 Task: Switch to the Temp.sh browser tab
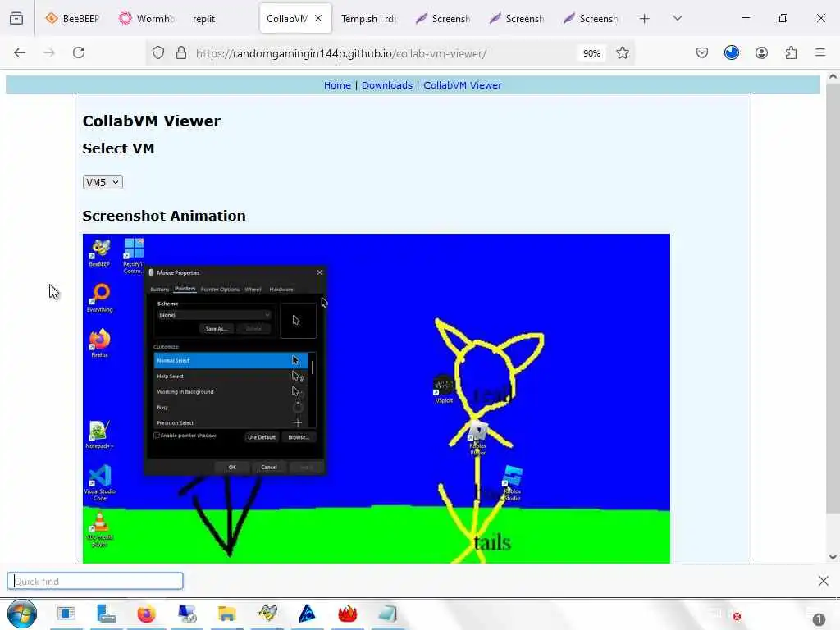tap(368, 18)
